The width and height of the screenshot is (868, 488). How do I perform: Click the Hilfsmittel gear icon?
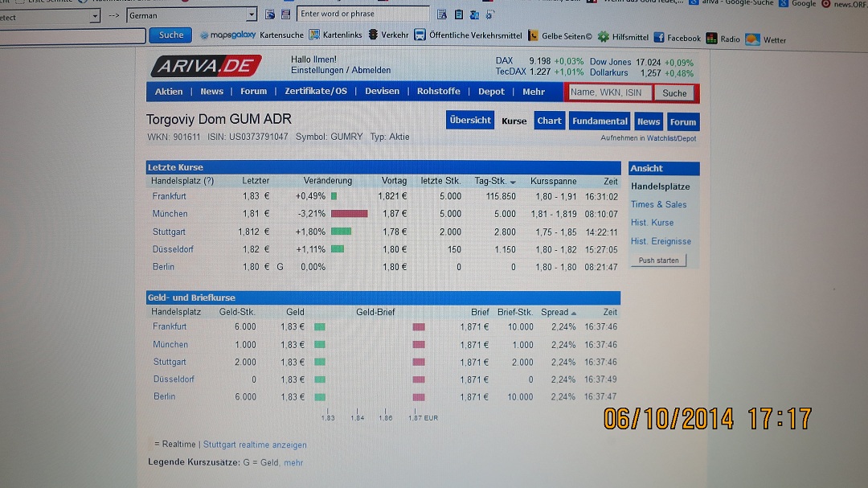604,36
